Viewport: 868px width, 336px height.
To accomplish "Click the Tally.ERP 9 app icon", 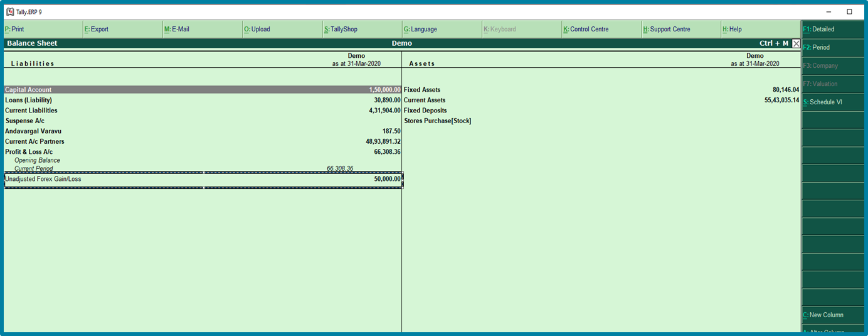I will point(10,11).
